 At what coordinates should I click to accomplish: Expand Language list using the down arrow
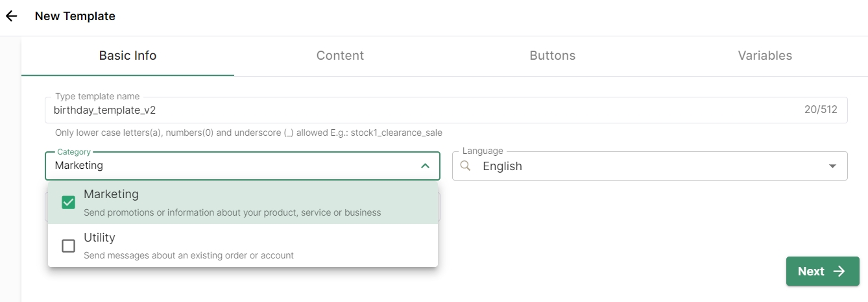[832, 167]
